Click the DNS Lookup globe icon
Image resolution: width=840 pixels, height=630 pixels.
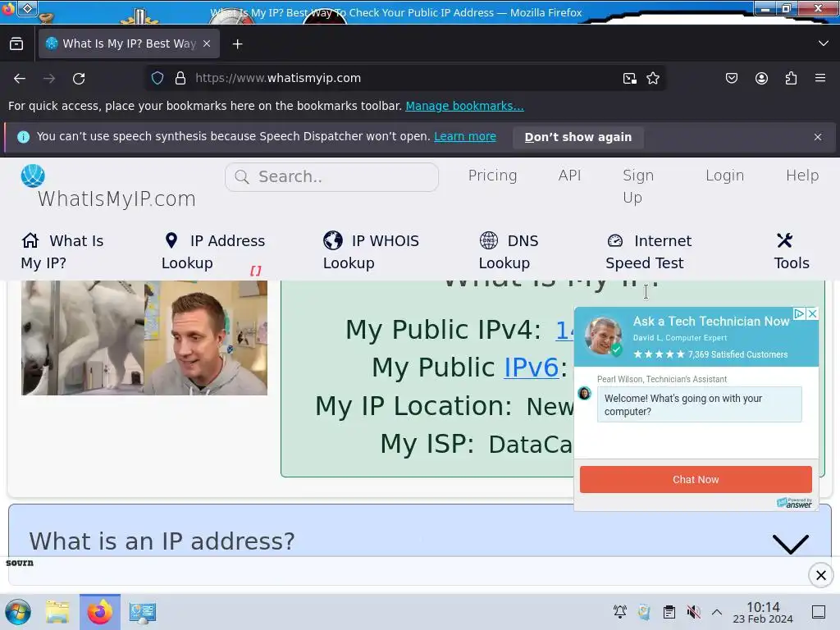point(489,240)
